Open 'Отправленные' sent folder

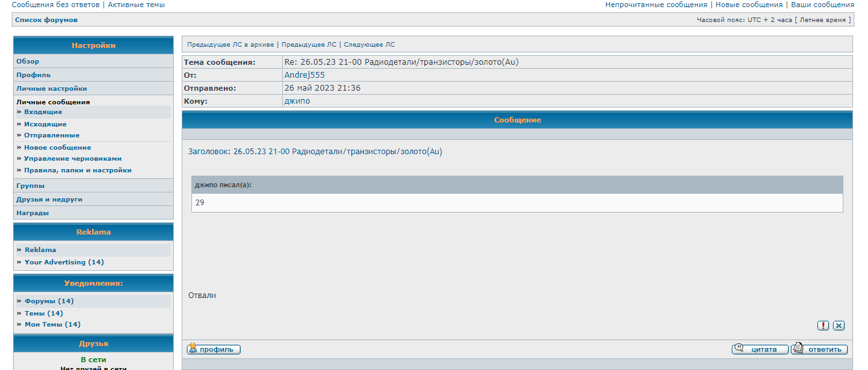[x=52, y=135]
